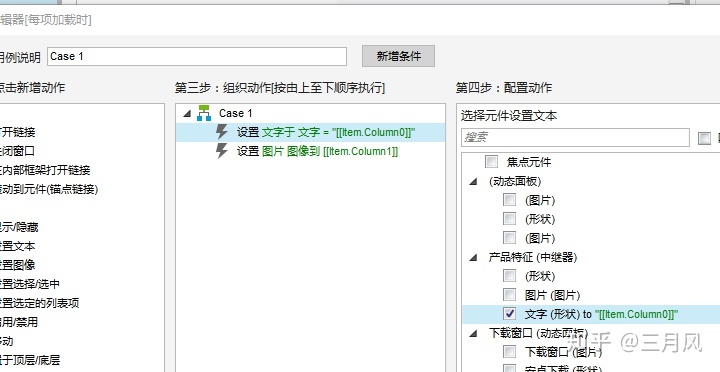Click the 焦点元件 label

tap(529, 162)
